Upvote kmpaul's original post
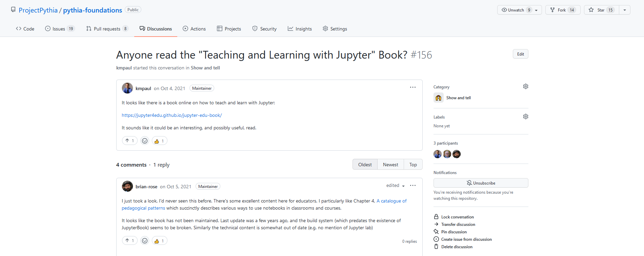644x256 pixels. (x=129, y=141)
